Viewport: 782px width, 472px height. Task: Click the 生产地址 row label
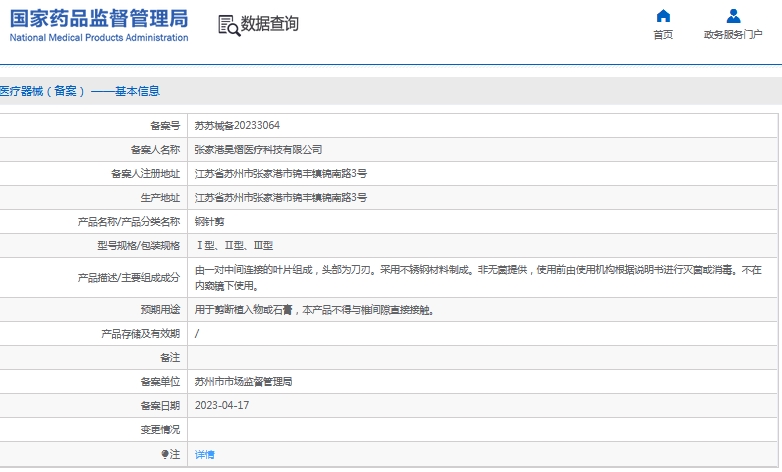[x=160, y=198]
